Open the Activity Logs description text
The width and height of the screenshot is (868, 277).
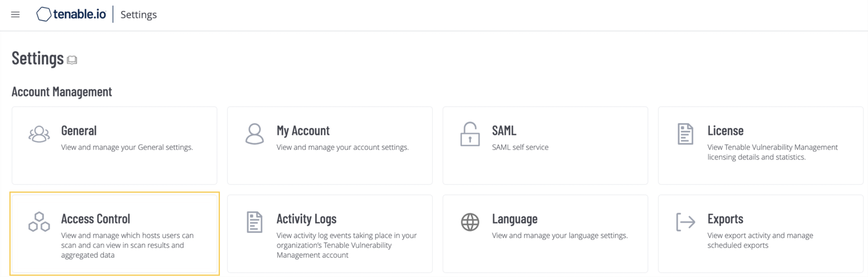pos(346,245)
